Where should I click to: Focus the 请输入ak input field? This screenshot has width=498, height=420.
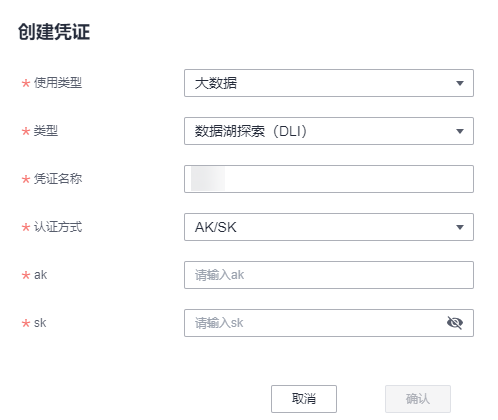[329, 275]
